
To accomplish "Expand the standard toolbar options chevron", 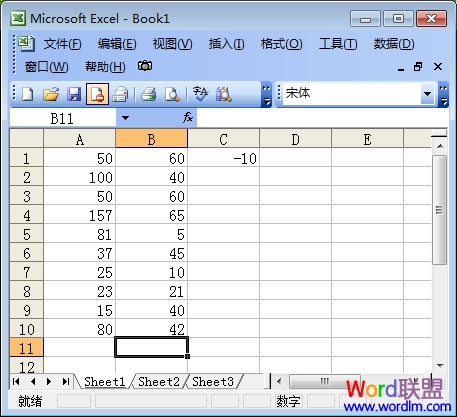I will [x=267, y=95].
